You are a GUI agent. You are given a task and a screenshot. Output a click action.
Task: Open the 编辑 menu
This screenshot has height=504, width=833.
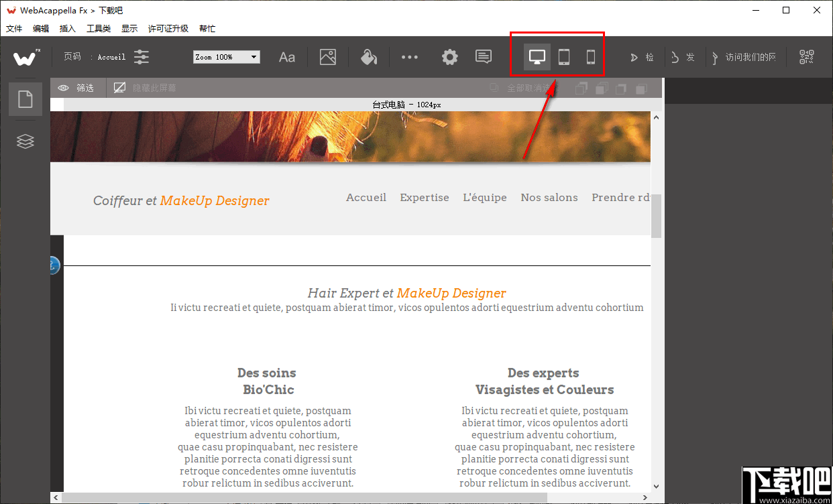(x=41, y=29)
